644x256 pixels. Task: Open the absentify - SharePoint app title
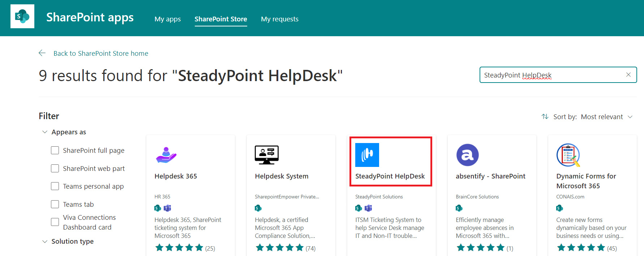click(x=490, y=176)
